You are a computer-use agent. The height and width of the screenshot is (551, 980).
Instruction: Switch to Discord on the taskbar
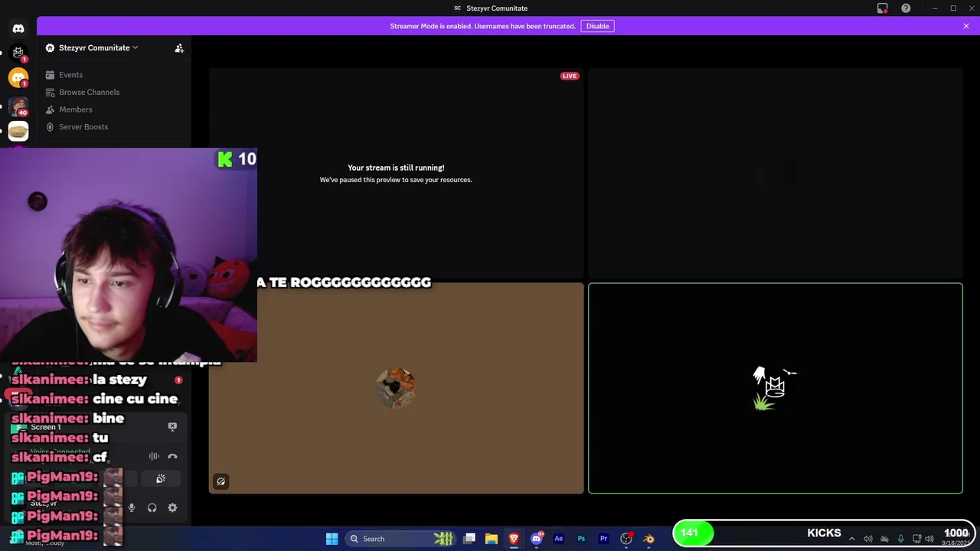[x=537, y=539]
